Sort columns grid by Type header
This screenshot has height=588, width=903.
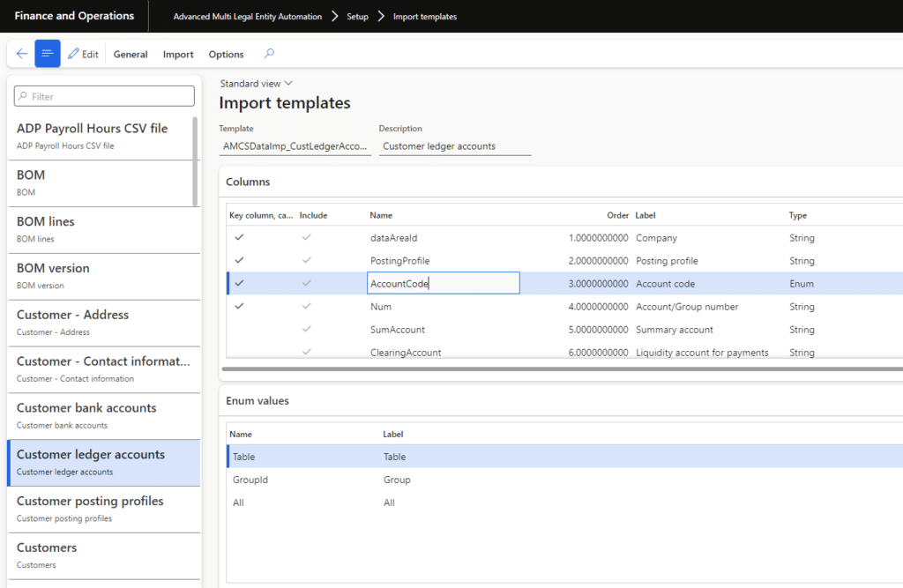[797, 215]
